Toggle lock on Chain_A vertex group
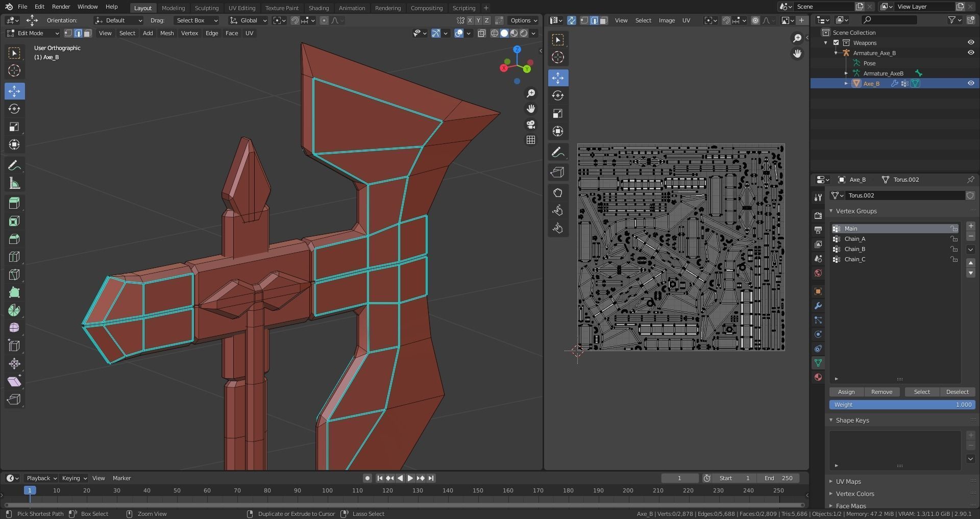980x519 pixels. point(953,239)
